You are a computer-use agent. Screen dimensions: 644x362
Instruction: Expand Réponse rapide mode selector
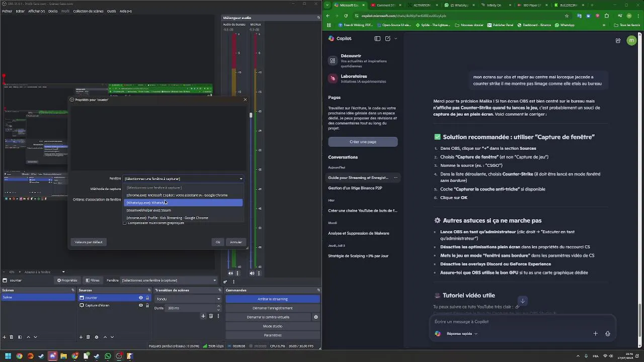tap(462, 333)
